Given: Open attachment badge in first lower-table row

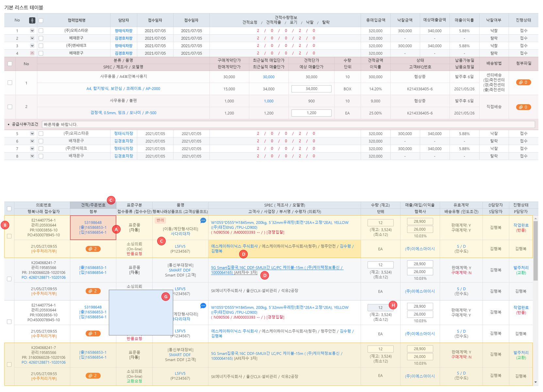Looking at the screenshot, I should (93, 249).
